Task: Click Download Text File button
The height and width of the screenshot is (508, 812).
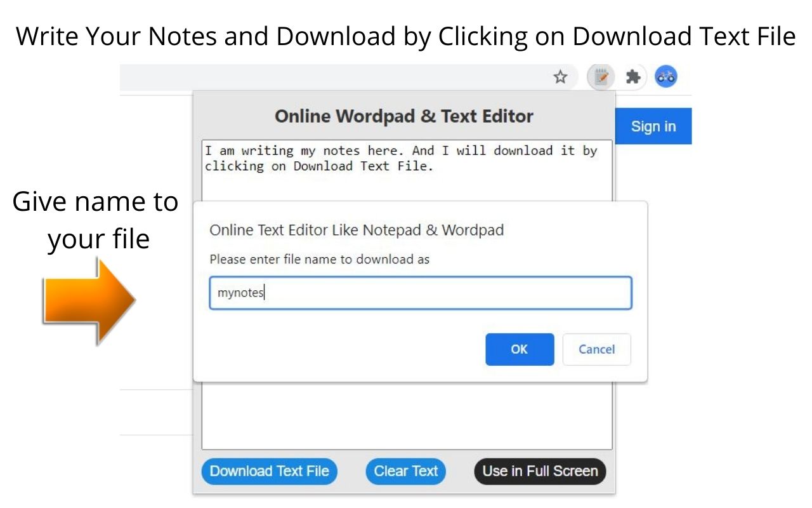Action: pyautogui.click(x=270, y=471)
